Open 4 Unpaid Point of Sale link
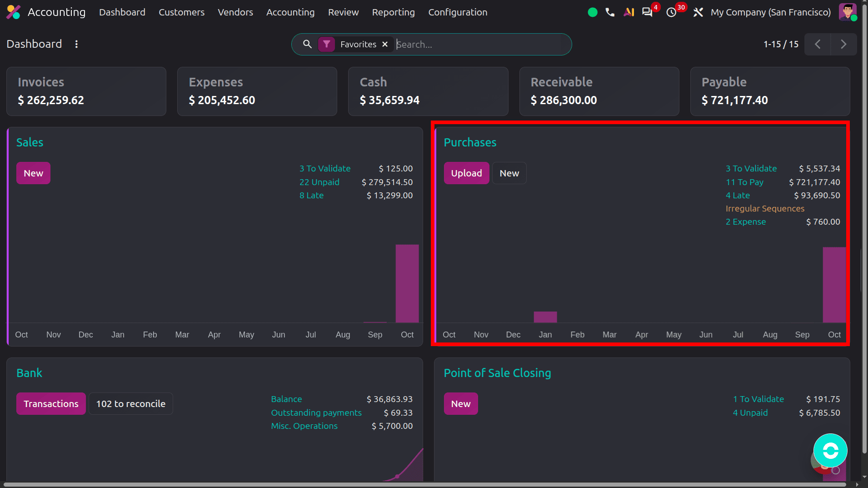 click(750, 413)
